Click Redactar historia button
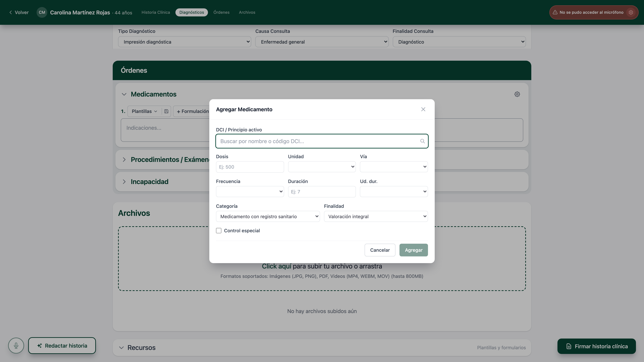The width and height of the screenshot is (644, 362). pyautogui.click(x=62, y=346)
